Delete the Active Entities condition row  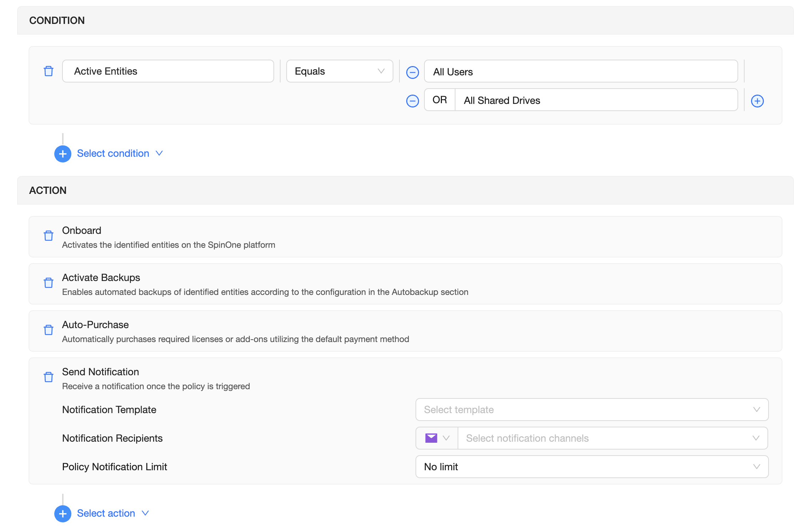[x=49, y=71]
